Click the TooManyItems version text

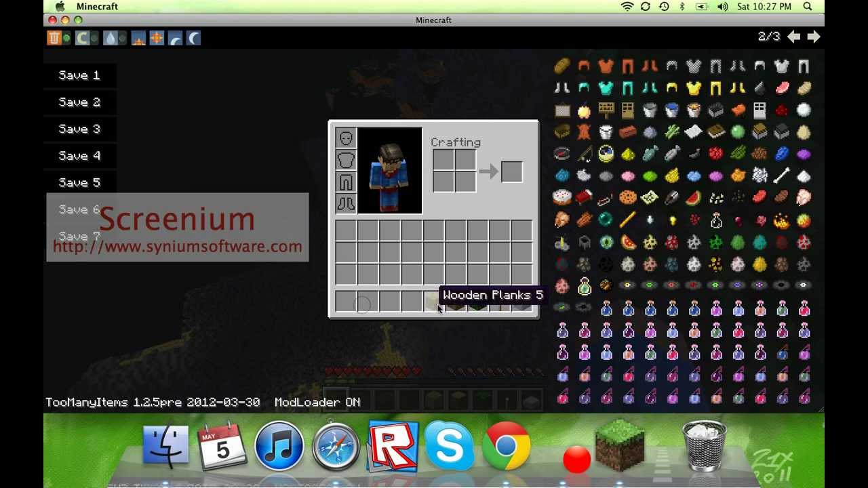153,402
